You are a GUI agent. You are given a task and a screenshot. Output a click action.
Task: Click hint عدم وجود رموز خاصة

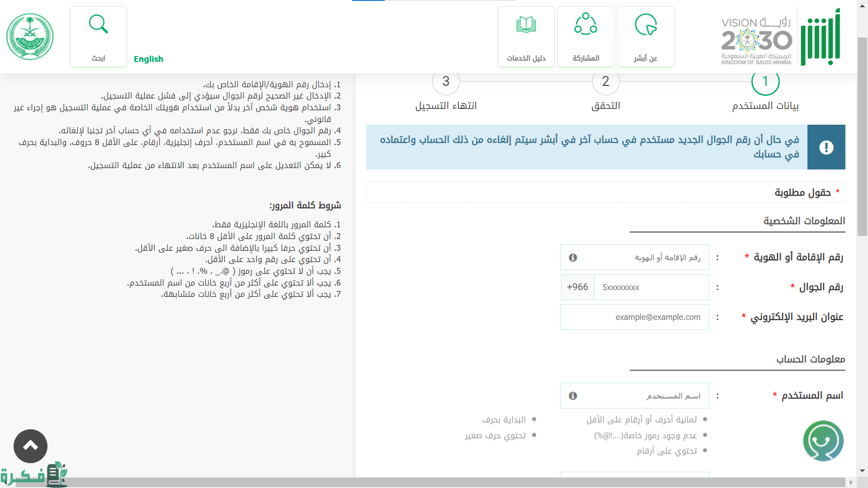[x=646, y=436]
